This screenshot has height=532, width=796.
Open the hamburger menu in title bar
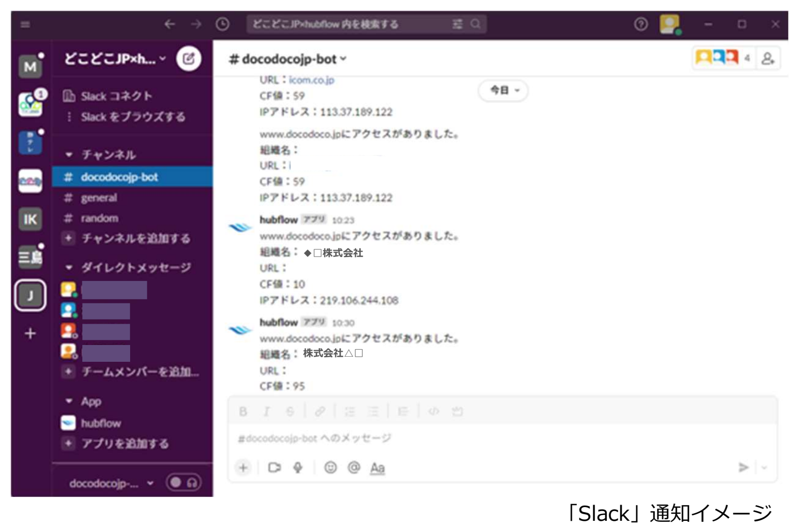coord(25,24)
